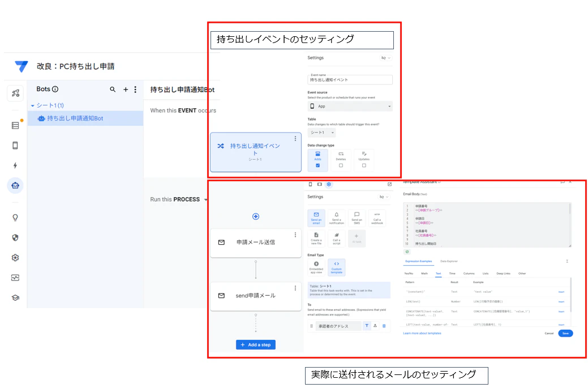Image resolution: width=588 pixels, height=388 pixels.
Task: Click the search icon in Bots panel
Action: [x=113, y=89]
